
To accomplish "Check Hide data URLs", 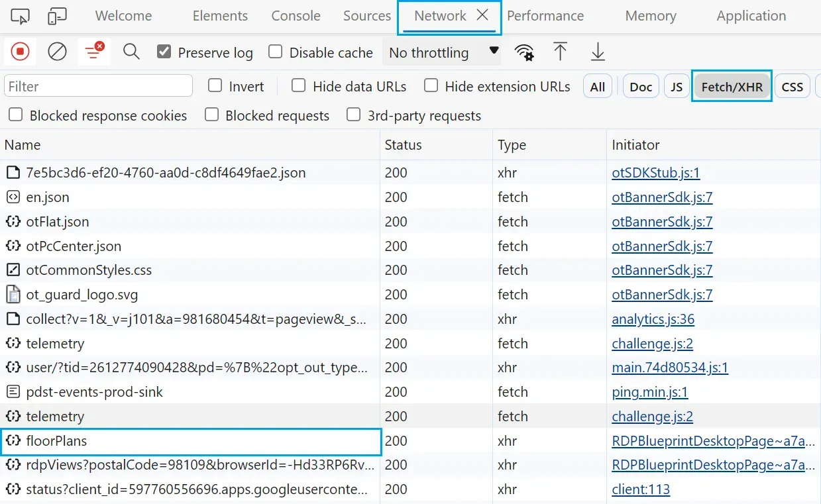I will pyautogui.click(x=298, y=85).
